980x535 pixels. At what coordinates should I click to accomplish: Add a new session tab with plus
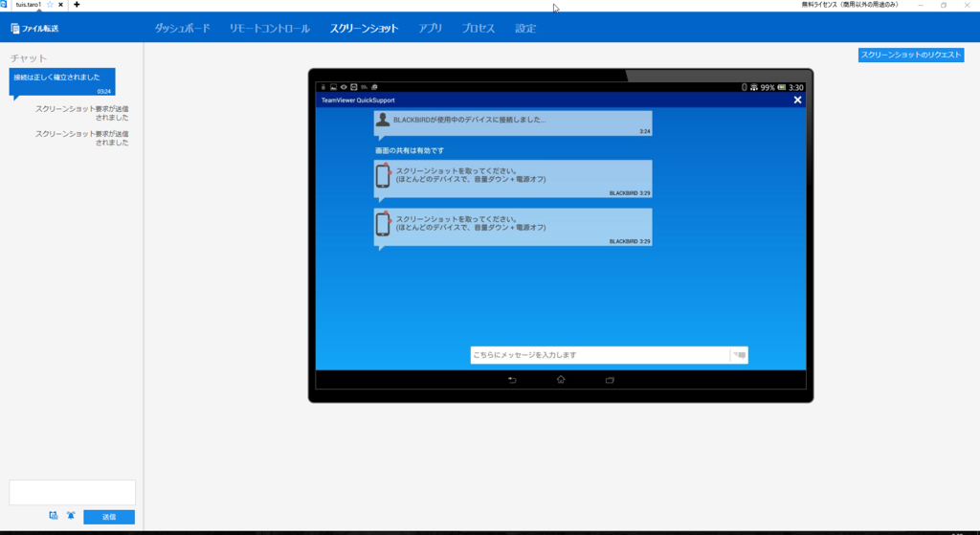click(77, 5)
